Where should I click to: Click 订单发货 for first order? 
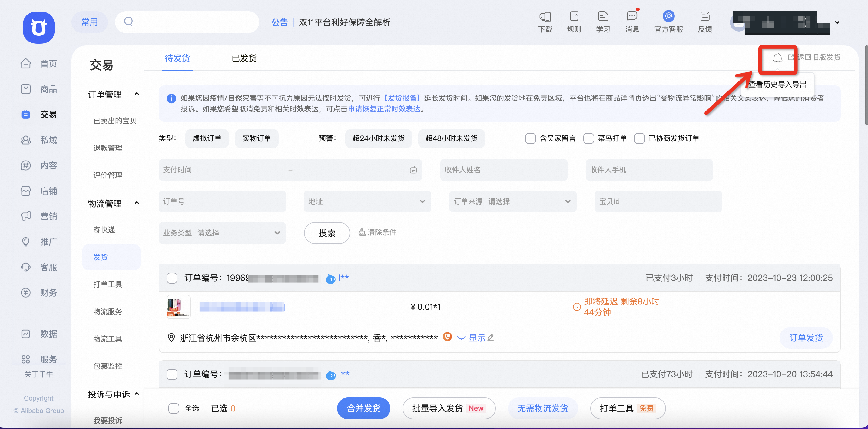(x=806, y=338)
